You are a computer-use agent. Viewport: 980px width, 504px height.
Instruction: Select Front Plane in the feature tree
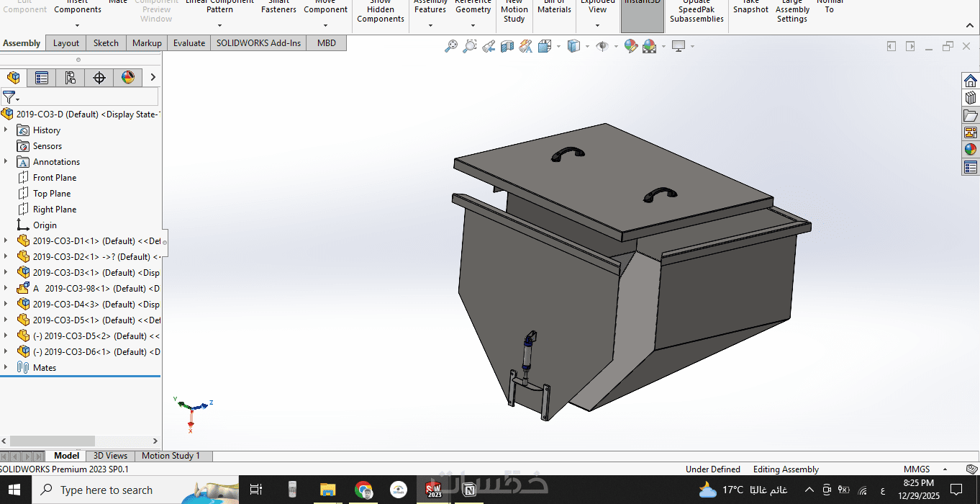tap(54, 178)
